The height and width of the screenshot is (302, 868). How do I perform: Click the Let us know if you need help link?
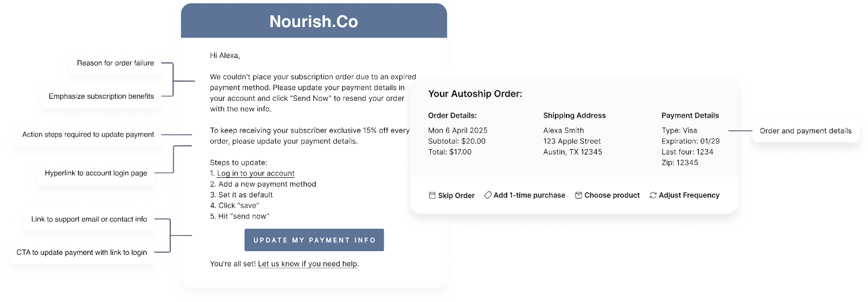(308, 264)
